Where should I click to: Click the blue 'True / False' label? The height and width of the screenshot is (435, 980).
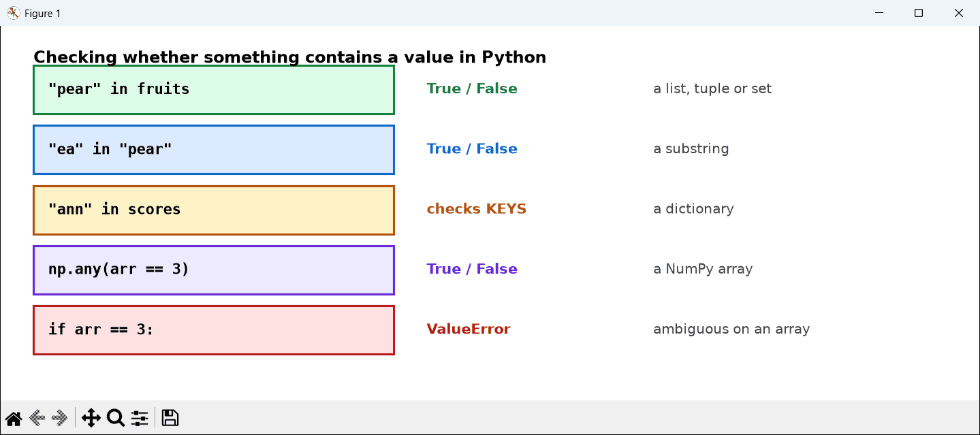click(x=472, y=149)
